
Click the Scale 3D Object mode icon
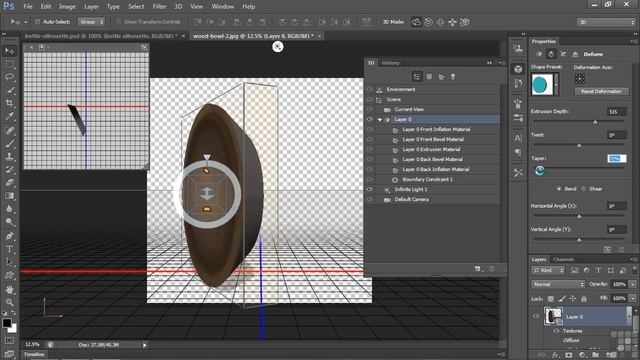coord(464,22)
